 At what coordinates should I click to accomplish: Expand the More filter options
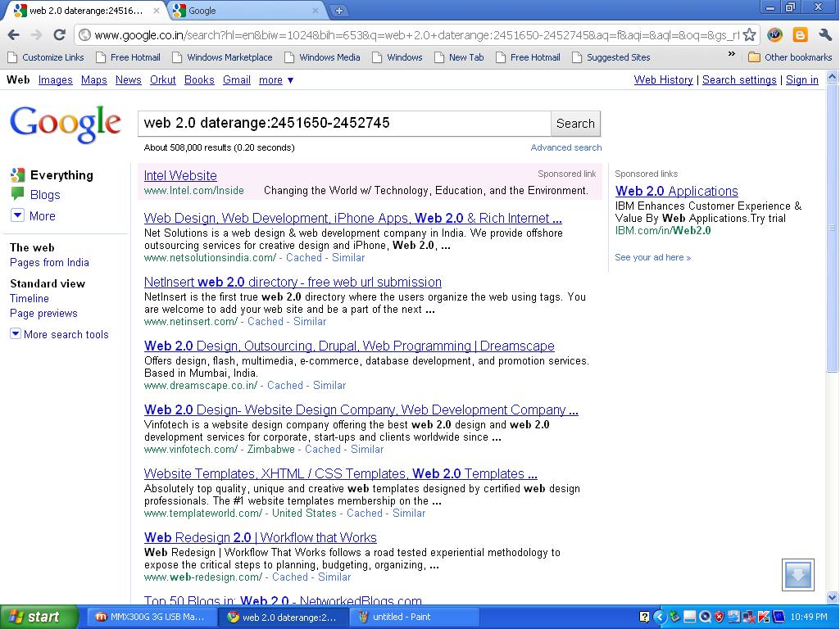pos(34,215)
